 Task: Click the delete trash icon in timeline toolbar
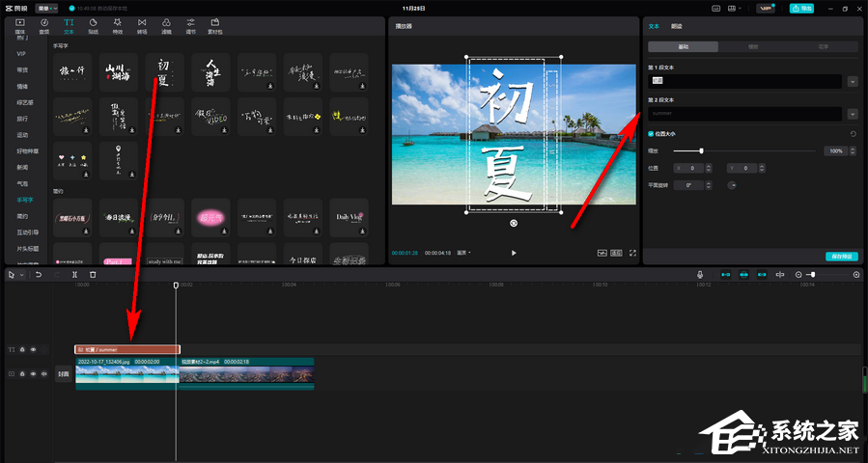pyautogui.click(x=93, y=275)
